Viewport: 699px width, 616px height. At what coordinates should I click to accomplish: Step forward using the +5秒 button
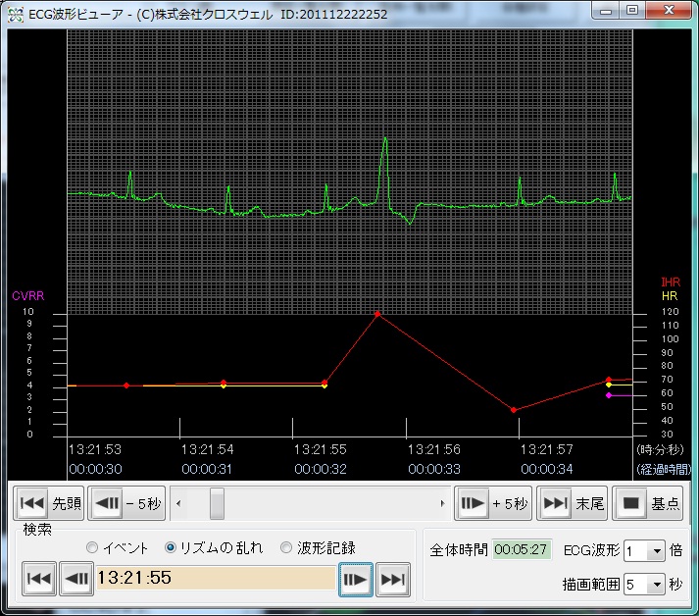click(492, 503)
